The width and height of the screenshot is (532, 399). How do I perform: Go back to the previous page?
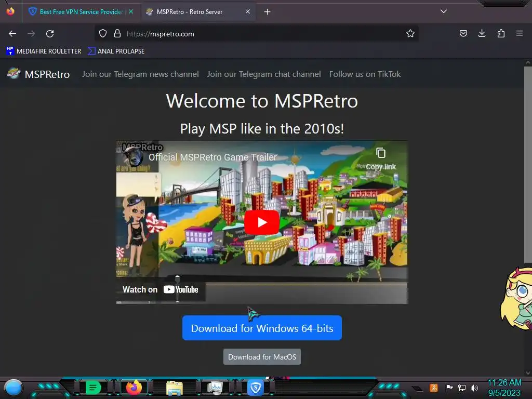coord(12,34)
